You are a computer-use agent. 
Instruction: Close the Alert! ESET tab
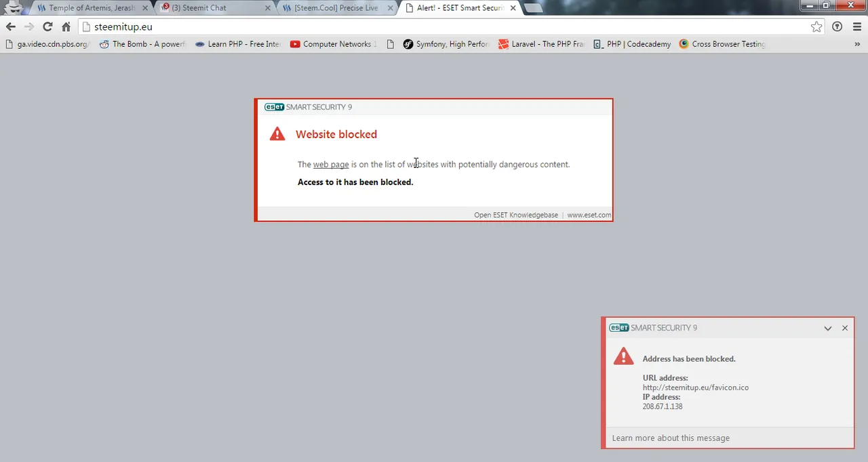tap(513, 8)
